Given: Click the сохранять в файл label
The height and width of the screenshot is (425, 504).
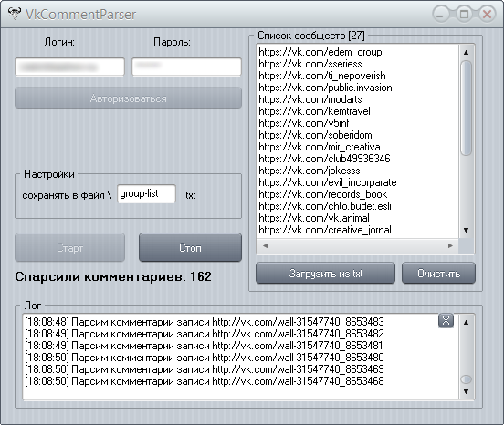Looking at the screenshot, I should click(67, 195).
